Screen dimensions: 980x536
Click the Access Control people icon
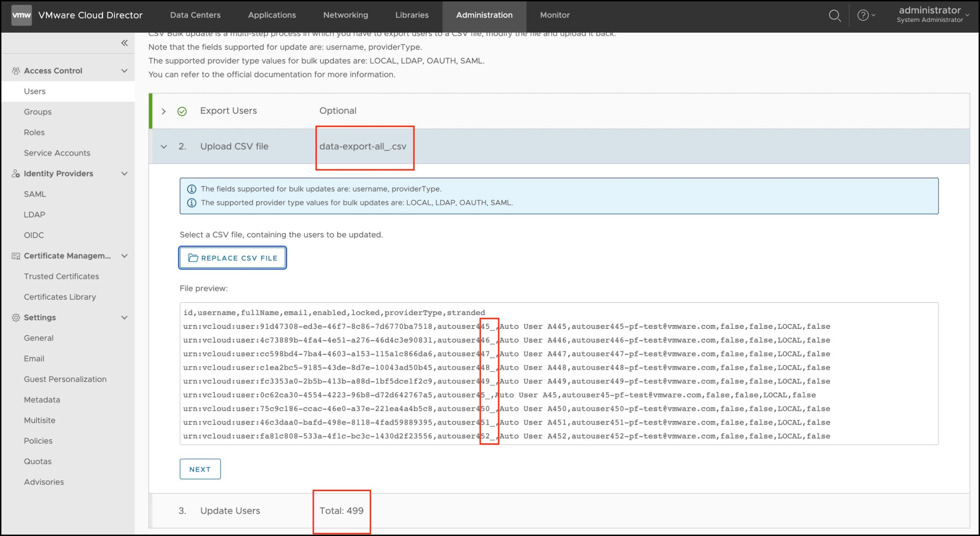tap(16, 71)
